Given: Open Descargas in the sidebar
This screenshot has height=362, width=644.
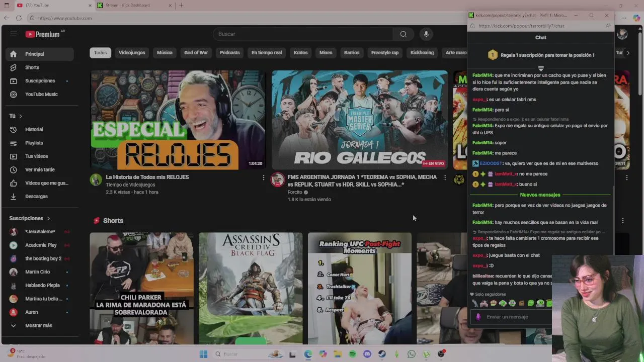Looking at the screenshot, I should coord(40,196).
